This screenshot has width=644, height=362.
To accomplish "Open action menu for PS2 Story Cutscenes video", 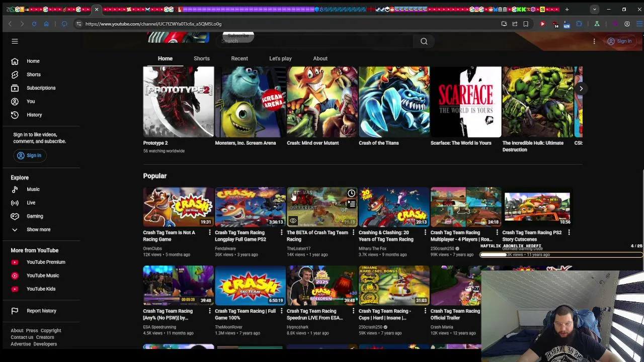I will click(569, 232).
